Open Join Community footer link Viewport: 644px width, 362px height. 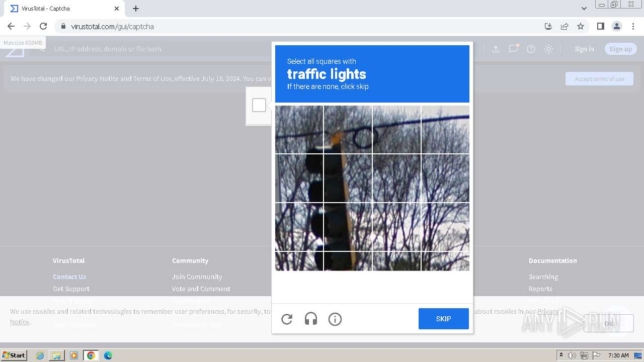(197, 277)
